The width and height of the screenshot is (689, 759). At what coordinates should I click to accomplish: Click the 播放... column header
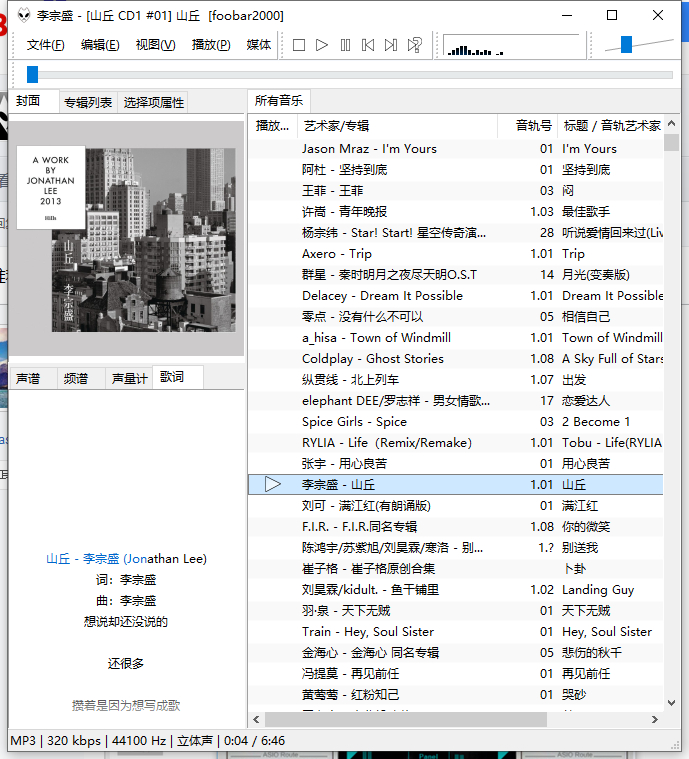273,126
